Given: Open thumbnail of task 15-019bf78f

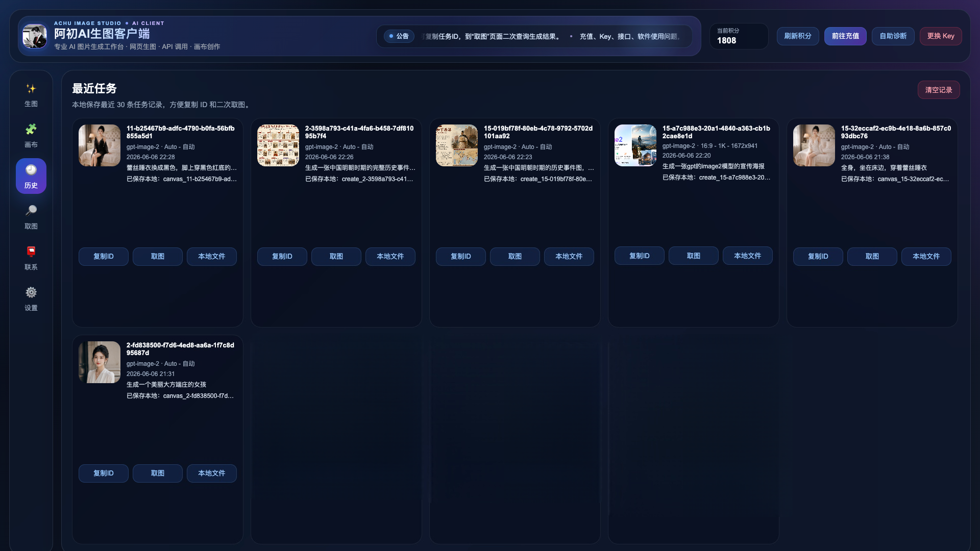Looking at the screenshot, I should (457, 145).
